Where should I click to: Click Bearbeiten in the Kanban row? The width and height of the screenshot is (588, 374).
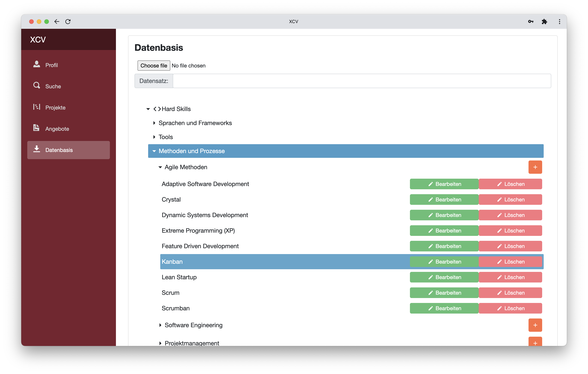pyautogui.click(x=444, y=262)
